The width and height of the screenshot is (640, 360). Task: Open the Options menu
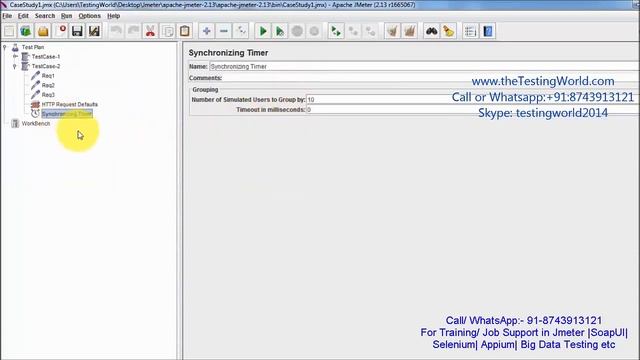(x=89, y=16)
